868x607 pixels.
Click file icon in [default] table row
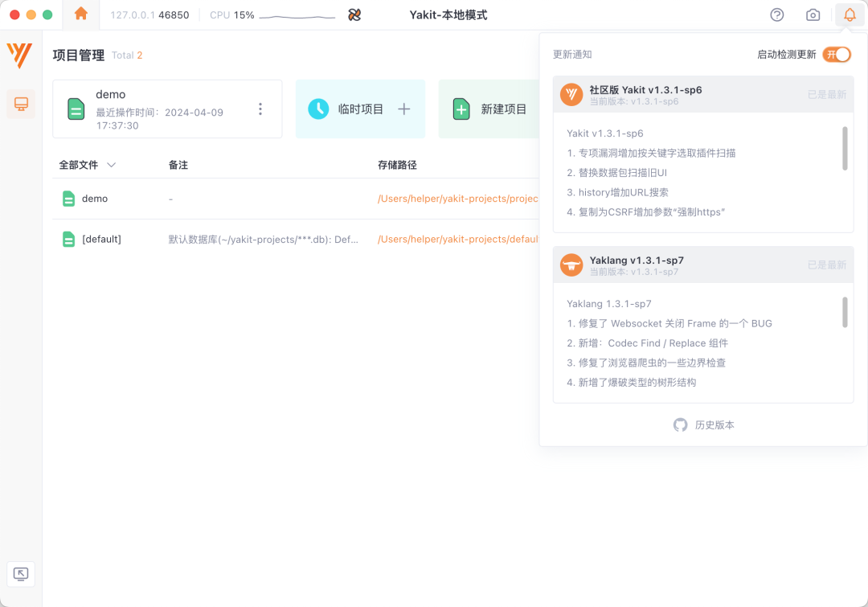(68, 240)
